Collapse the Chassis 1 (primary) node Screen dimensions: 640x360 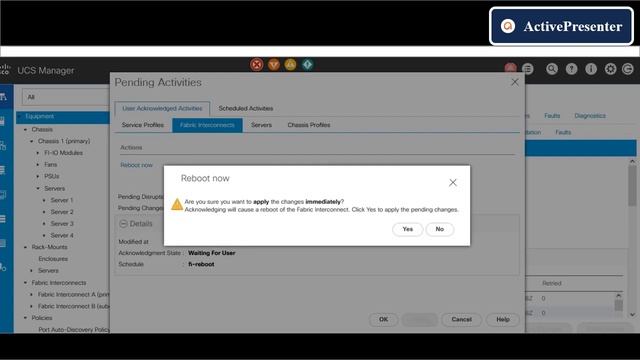[x=31, y=141]
